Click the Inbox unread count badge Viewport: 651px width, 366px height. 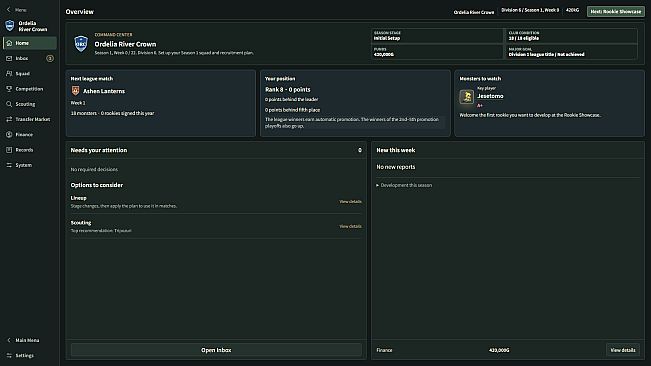(x=50, y=59)
